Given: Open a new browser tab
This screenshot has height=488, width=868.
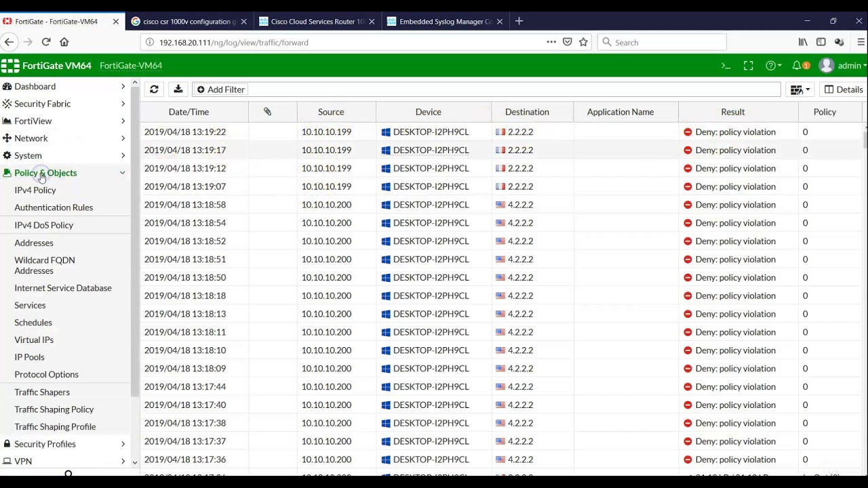Looking at the screenshot, I should [x=519, y=22].
